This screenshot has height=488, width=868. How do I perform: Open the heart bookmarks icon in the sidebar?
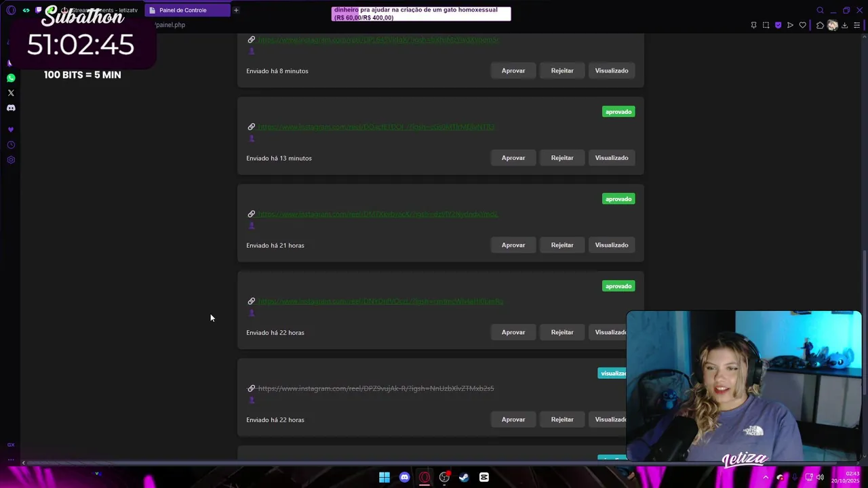point(11,129)
